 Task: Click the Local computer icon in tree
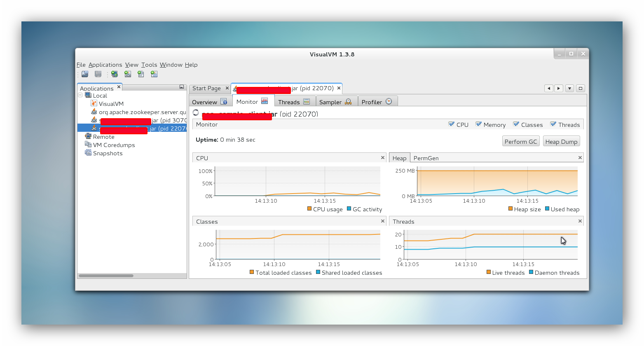(88, 95)
